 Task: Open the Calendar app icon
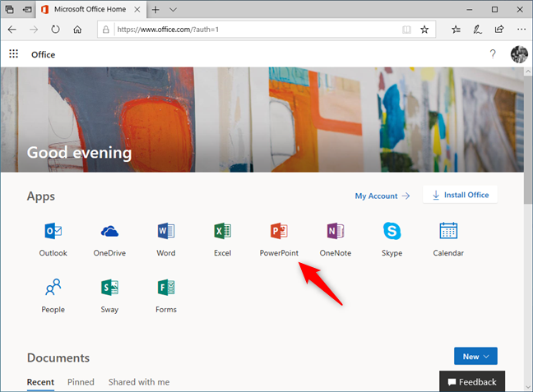pos(448,233)
